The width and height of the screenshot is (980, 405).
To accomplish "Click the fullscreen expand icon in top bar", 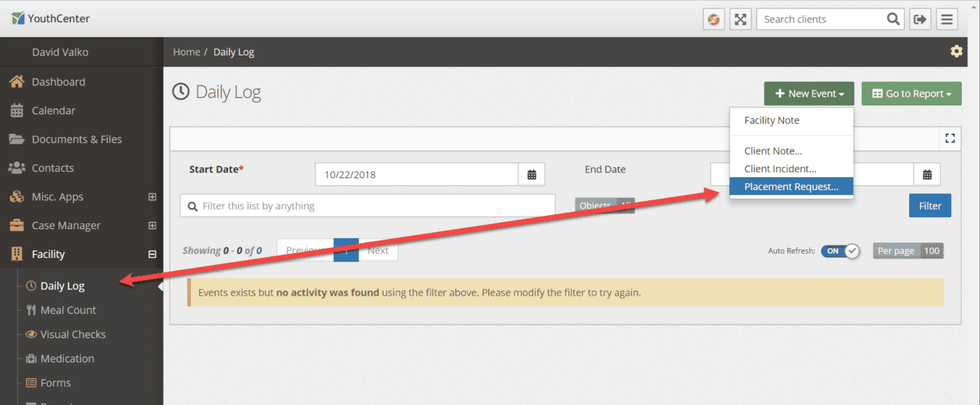I will (741, 20).
